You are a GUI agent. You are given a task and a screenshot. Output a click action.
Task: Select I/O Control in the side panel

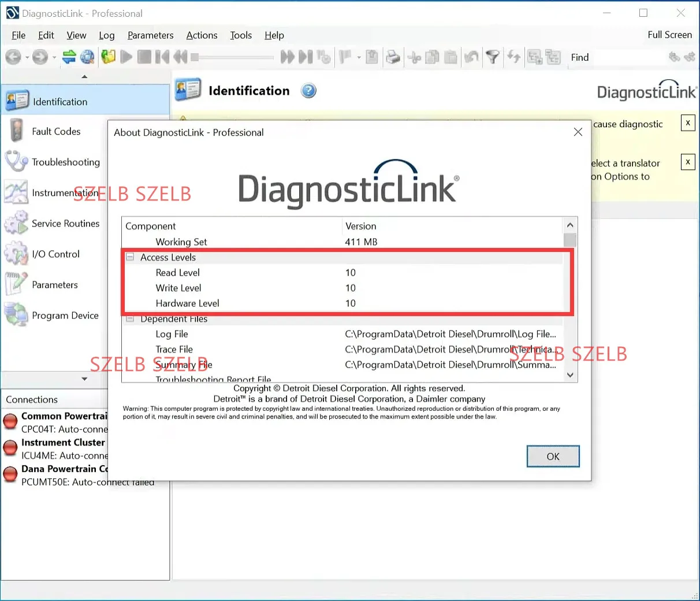point(55,254)
